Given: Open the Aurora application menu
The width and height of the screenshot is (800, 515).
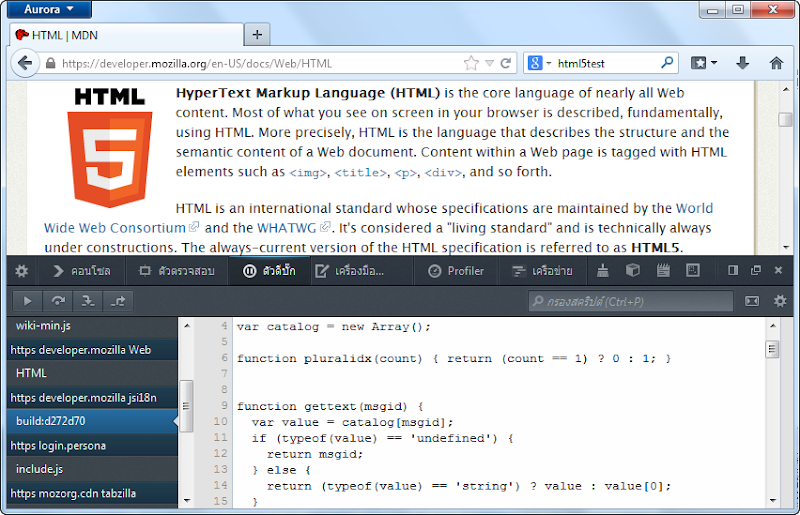Looking at the screenshot, I should click(49, 9).
